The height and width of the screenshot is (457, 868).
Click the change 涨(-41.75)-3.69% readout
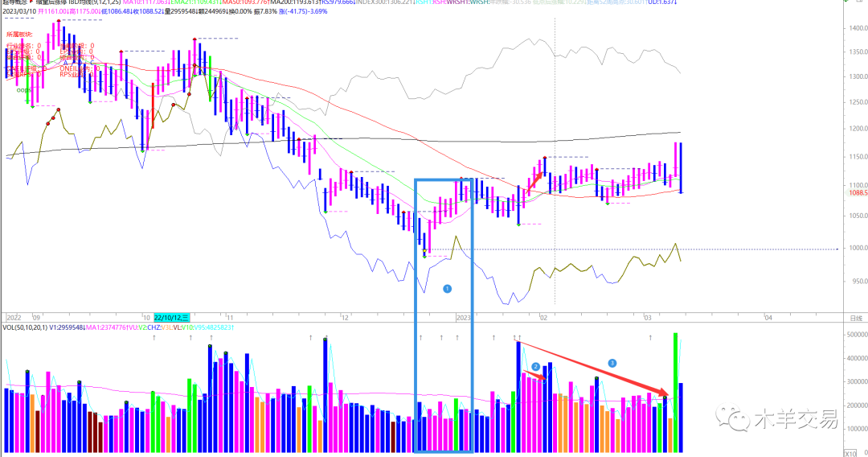click(303, 11)
